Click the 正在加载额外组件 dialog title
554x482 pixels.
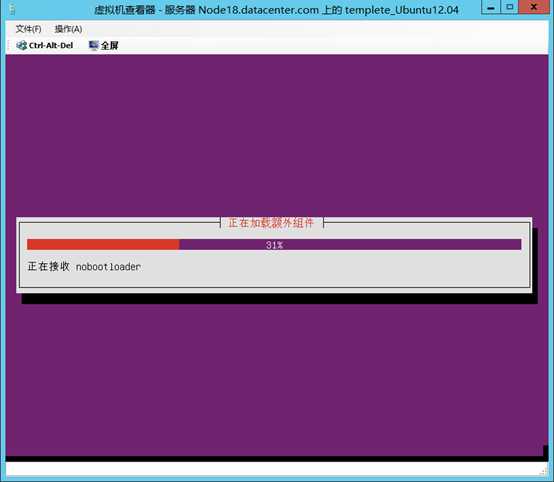pyautogui.click(x=271, y=223)
